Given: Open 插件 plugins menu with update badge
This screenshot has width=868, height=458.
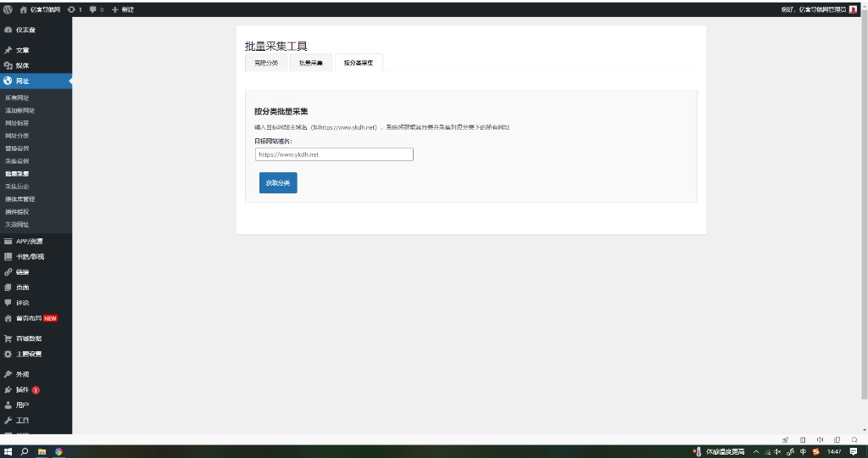Looking at the screenshot, I should [23, 389].
